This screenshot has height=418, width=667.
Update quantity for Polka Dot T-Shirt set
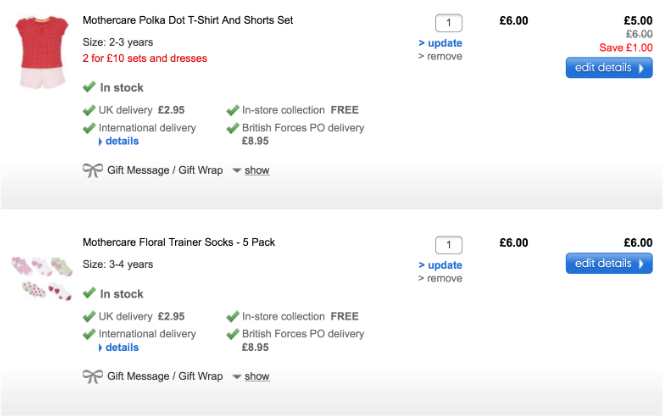[444, 43]
